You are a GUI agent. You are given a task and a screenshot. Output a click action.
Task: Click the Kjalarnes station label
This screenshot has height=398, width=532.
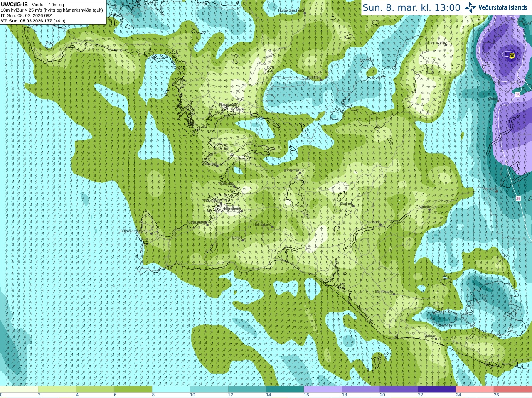click(x=226, y=184)
